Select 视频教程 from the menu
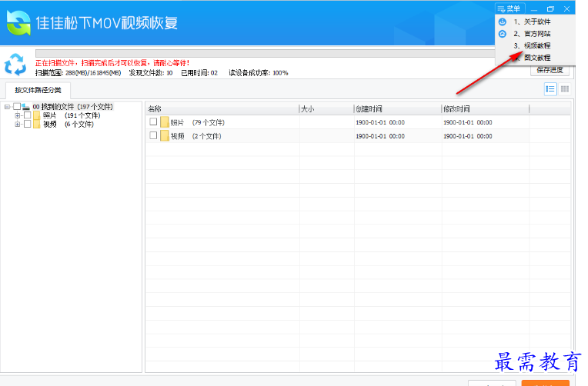Image resolution: width=588 pixels, height=386 pixels. pos(536,45)
